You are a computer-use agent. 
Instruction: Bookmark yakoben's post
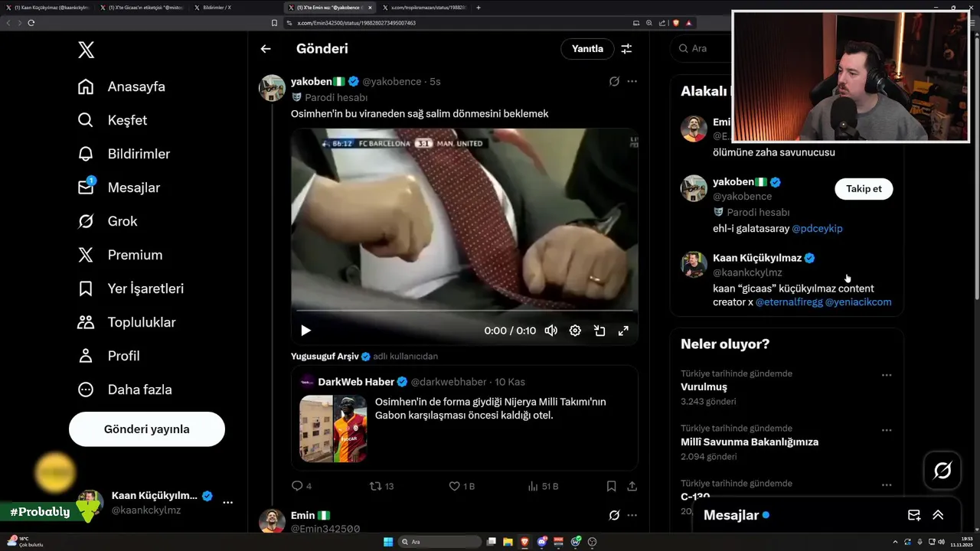tap(611, 486)
